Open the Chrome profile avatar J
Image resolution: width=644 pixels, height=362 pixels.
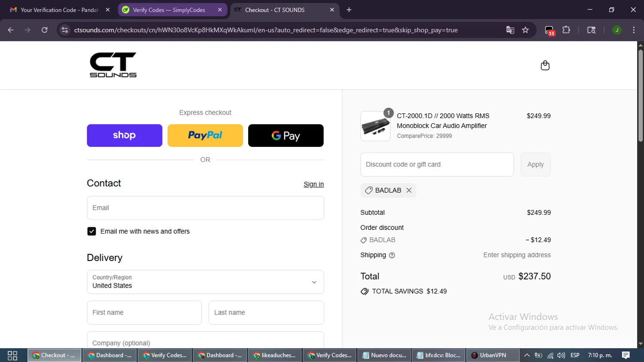617,30
